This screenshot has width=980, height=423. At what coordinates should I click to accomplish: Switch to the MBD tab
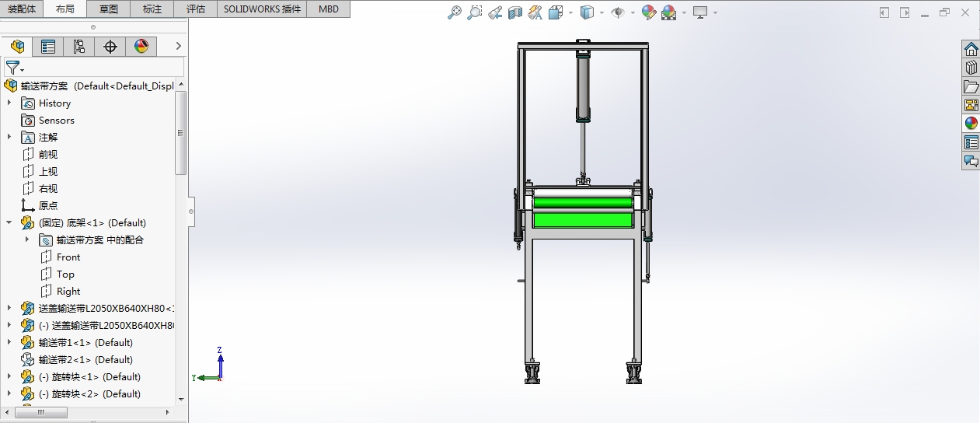(x=329, y=9)
